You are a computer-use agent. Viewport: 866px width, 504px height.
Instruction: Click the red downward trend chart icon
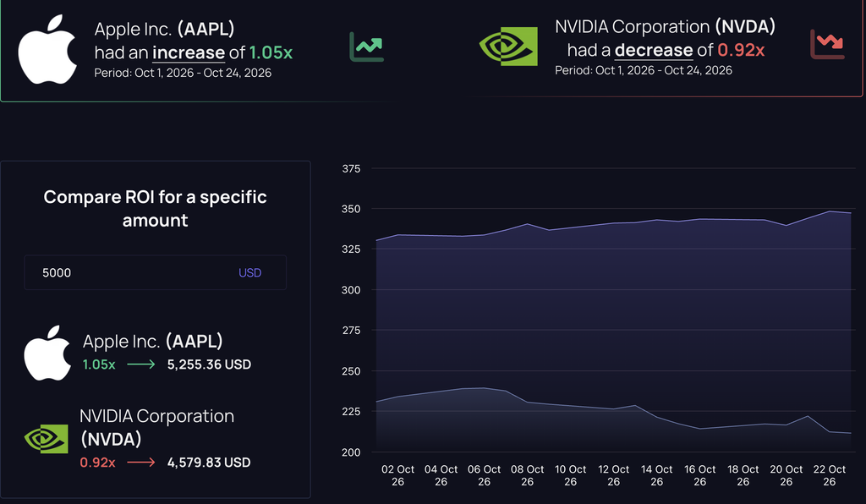pos(827,44)
